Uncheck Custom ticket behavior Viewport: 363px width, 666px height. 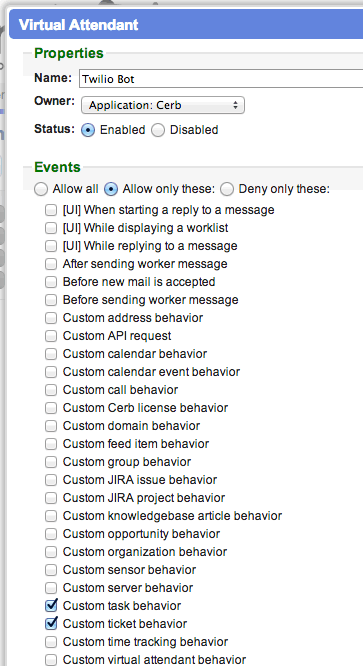(x=51, y=623)
